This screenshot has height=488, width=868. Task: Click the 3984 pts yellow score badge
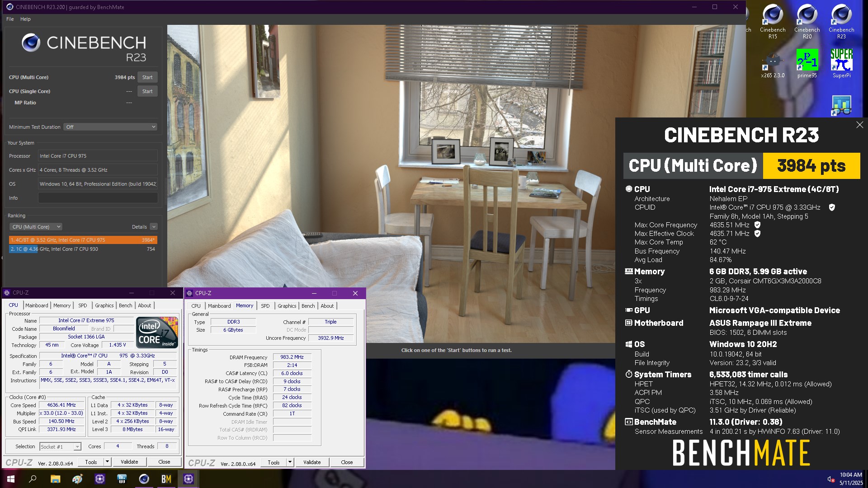811,166
